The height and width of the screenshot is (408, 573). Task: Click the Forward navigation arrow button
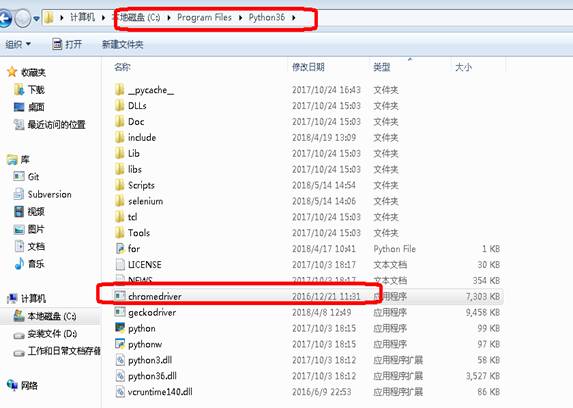tap(23, 18)
